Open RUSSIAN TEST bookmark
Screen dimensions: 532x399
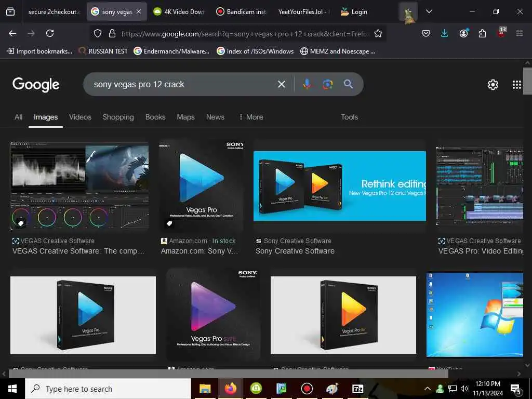[103, 51]
